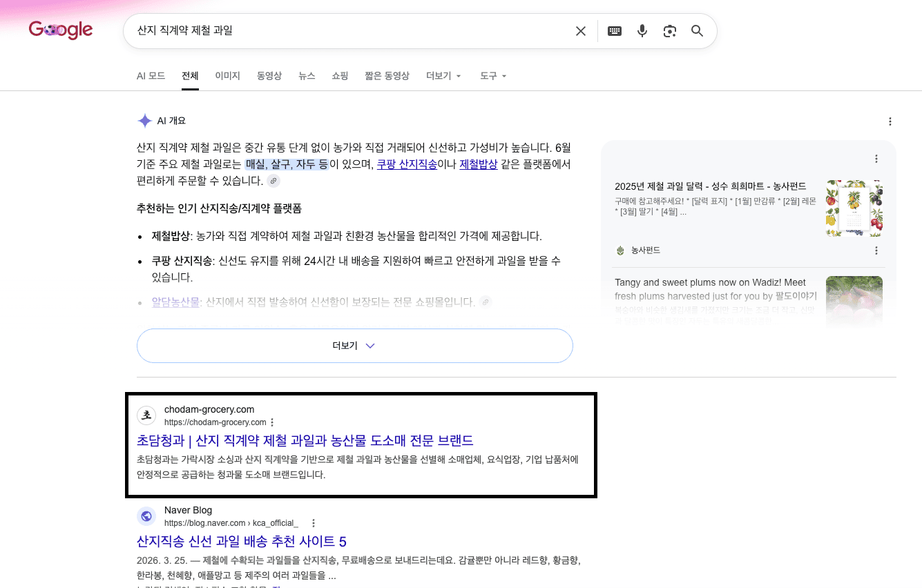The height and width of the screenshot is (588, 922).
Task: Open three-dot menu on 제철 과일 달력 card
Action: click(876, 159)
